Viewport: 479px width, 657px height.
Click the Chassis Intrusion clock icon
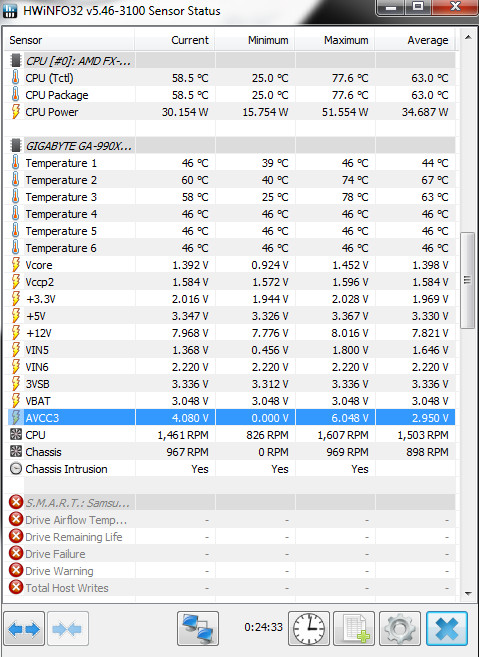tap(16, 468)
